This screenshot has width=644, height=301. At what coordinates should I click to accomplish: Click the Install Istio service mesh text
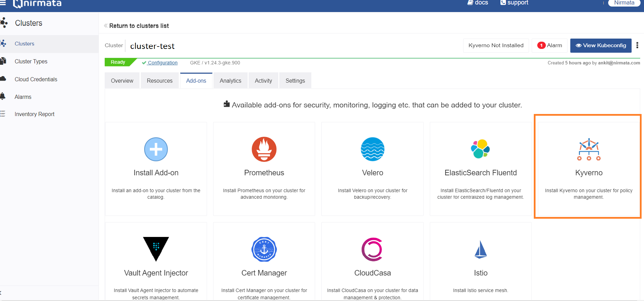pos(480,291)
